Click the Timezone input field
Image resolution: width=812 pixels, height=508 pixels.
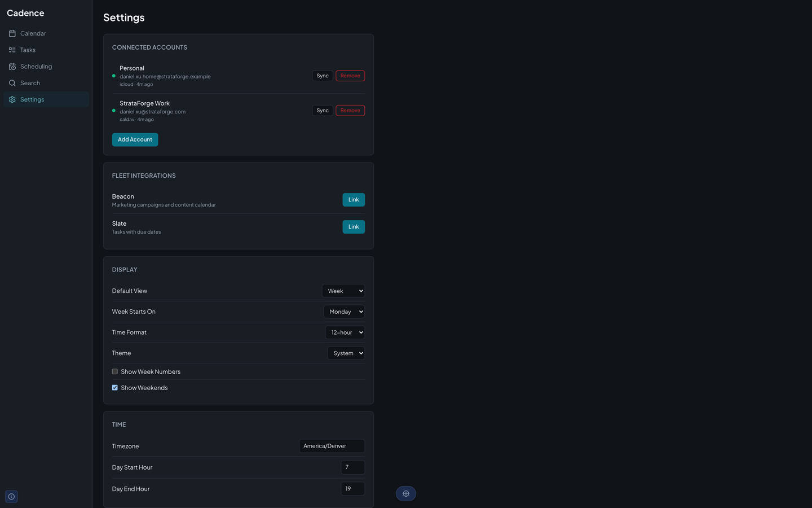tap(332, 446)
